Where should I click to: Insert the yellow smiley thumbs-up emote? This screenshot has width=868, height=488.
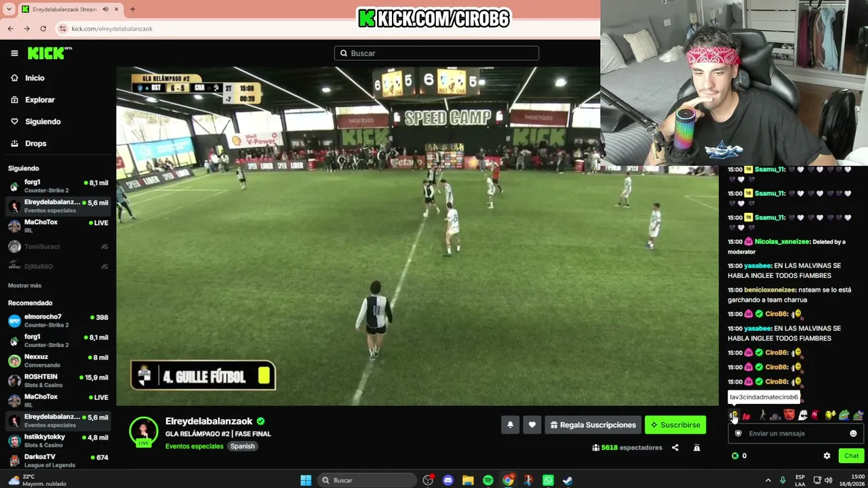(829, 415)
